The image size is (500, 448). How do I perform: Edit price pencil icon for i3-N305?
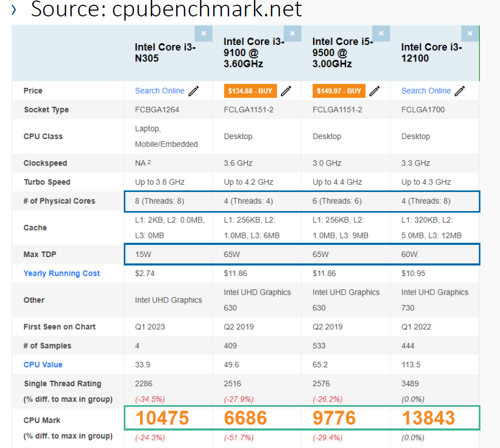click(x=194, y=91)
